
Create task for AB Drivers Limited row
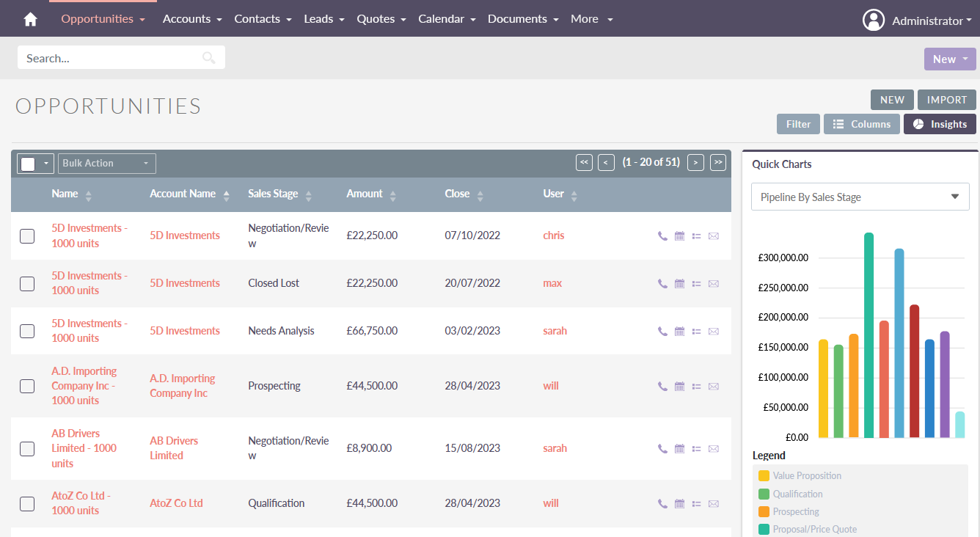(x=697, y=449)
